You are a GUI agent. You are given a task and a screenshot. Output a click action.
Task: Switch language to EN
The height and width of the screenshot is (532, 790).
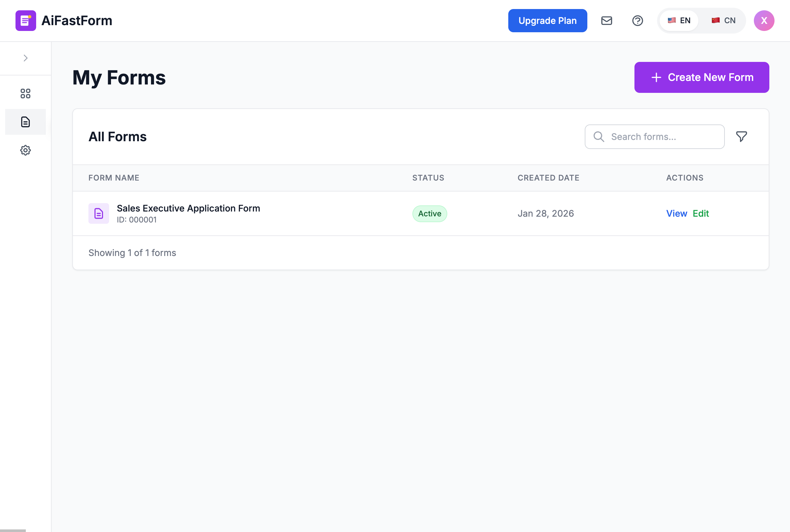[x=679, y=21]
